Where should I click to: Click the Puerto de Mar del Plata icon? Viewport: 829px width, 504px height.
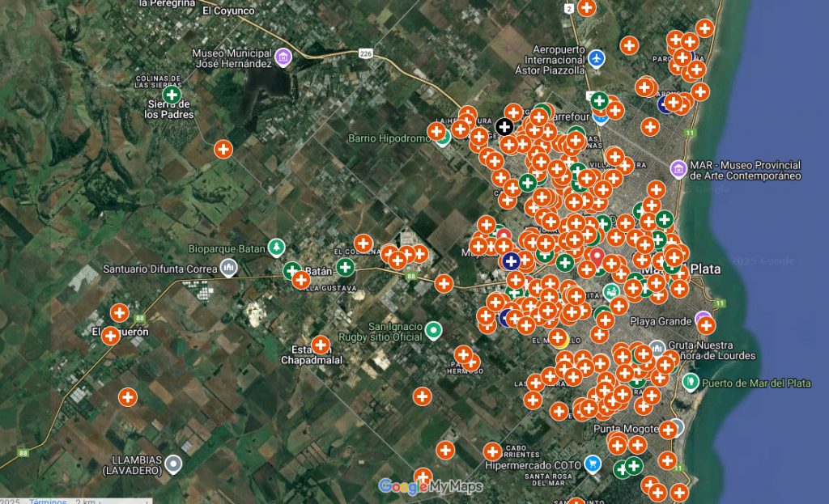[x=691, y=381]
